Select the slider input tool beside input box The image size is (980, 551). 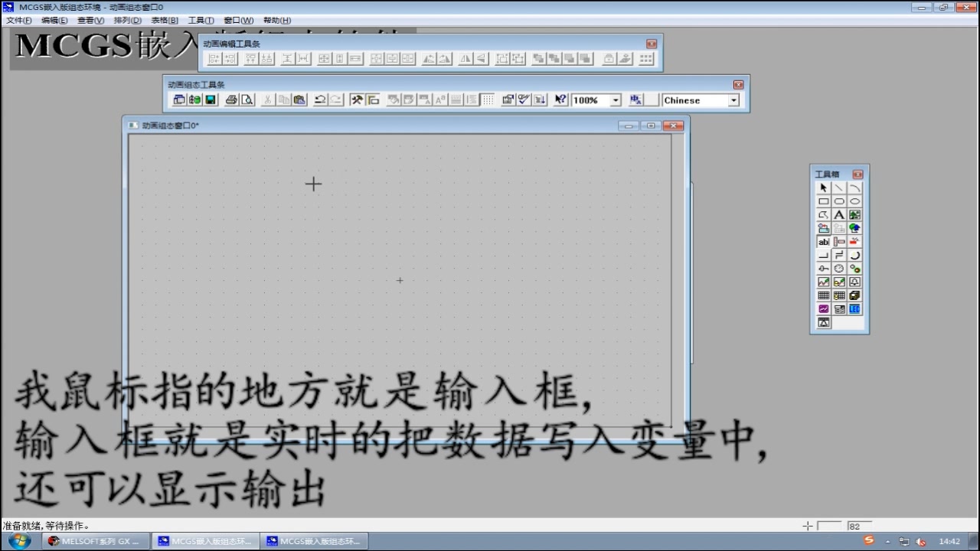coord(839,242)
